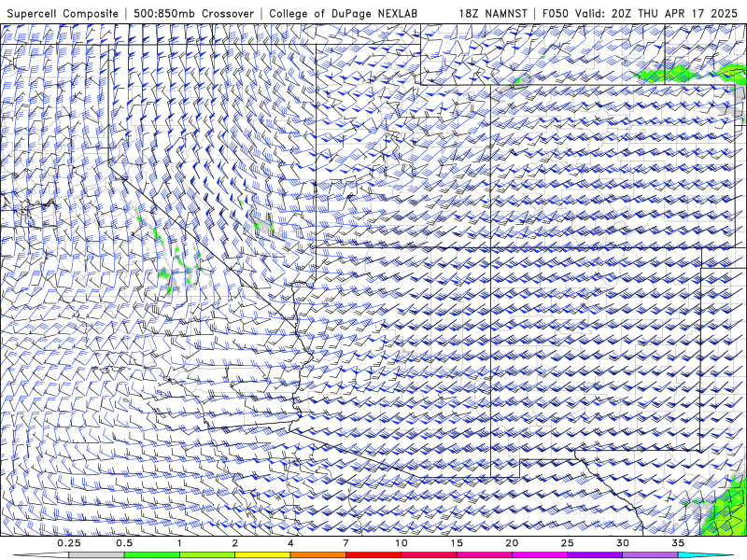The image size is (747, 560).
Task: Click the gray 0.25–0.5 legend swatch
Action: tap(96, 555)
